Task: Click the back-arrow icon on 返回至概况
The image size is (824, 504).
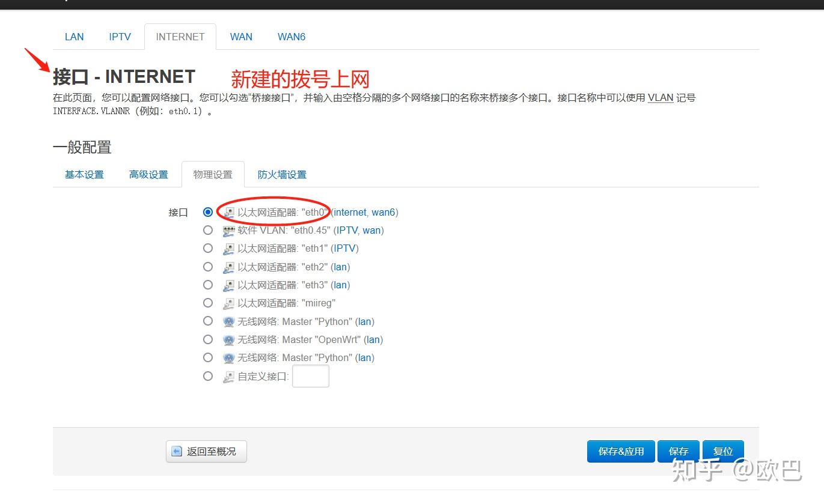Action: [x=175, y=451]
